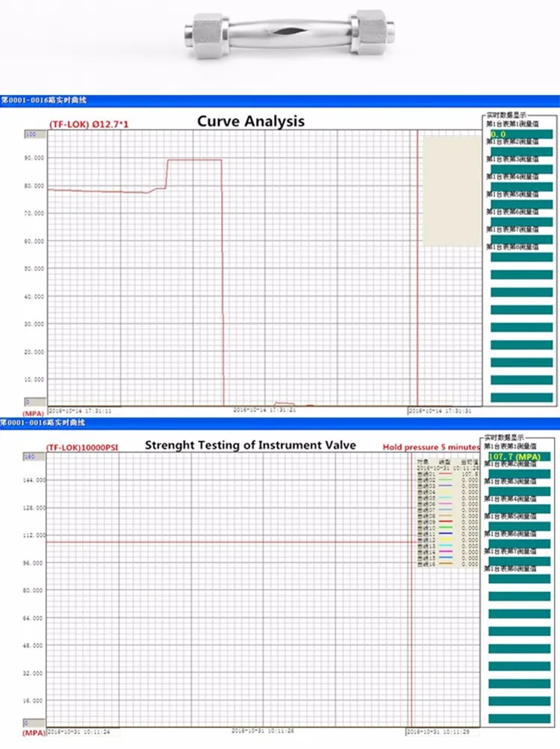Viewport: 560px width, 749px height.
Task: Click the 90 MPa plateau of the pressure curve
Action: coord(194,160)
